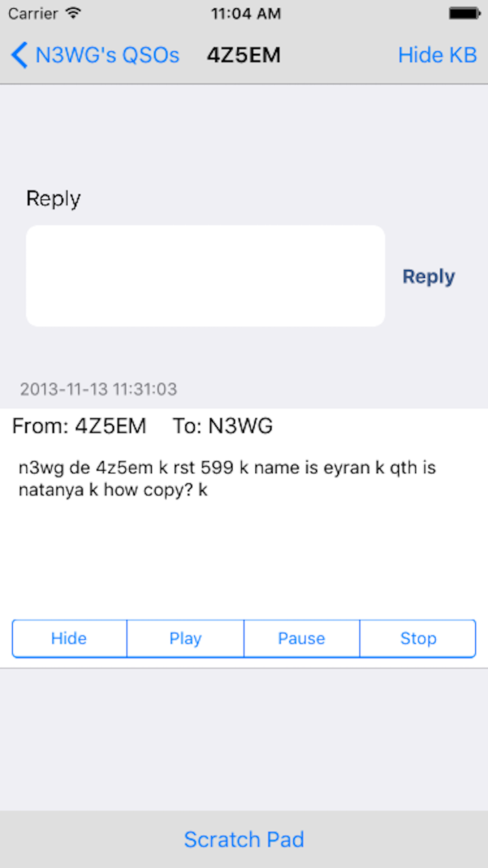Send message with the bold Reply button
Screen dimensions: 488x868
click(x=428, y=277)
